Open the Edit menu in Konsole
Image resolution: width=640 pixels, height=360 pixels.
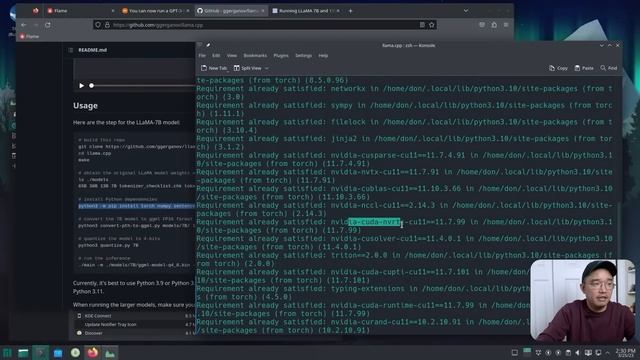point(216,56)
